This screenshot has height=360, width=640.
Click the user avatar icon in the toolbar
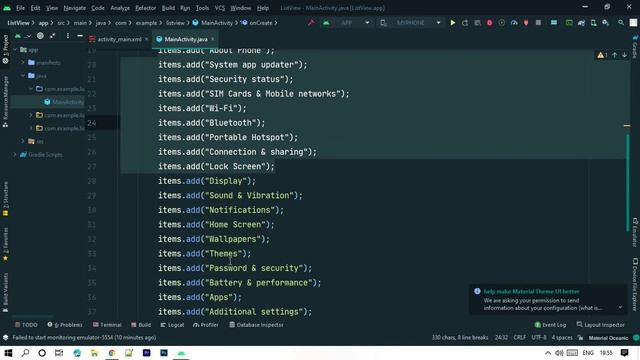click(633, 23)
